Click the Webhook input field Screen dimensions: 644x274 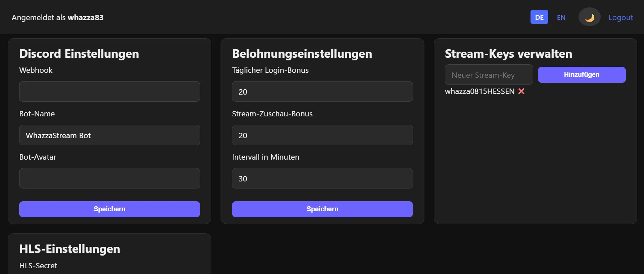click(109, 91)
